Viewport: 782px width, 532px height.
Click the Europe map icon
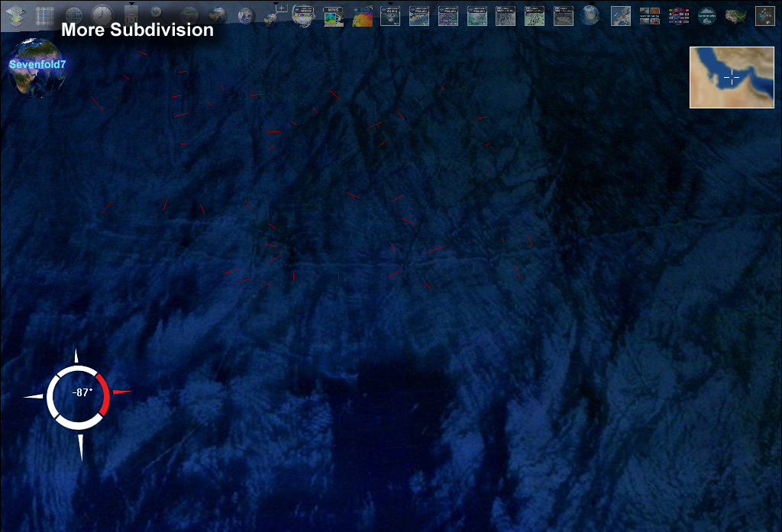pyautogui.click(x=620, y=16)
